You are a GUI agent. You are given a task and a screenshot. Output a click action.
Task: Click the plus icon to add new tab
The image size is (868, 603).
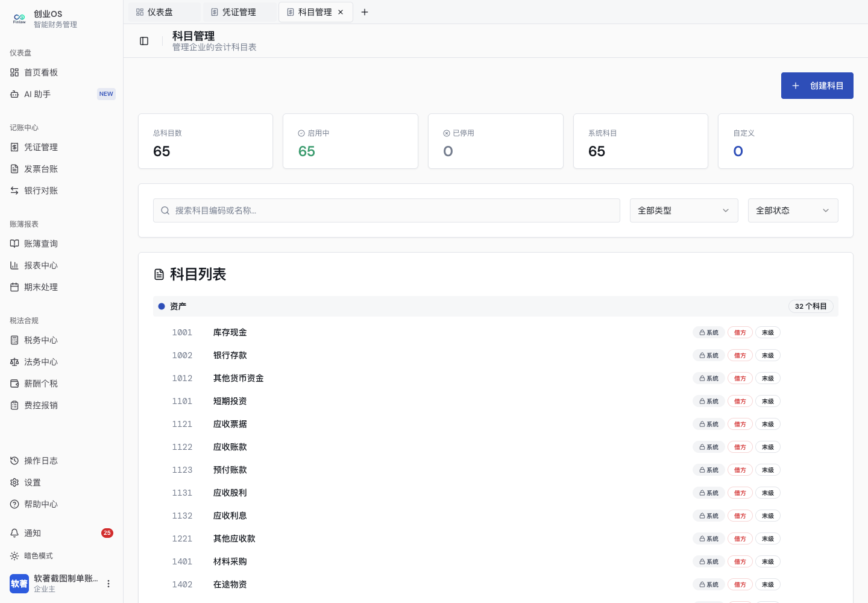tap(365, 12)
